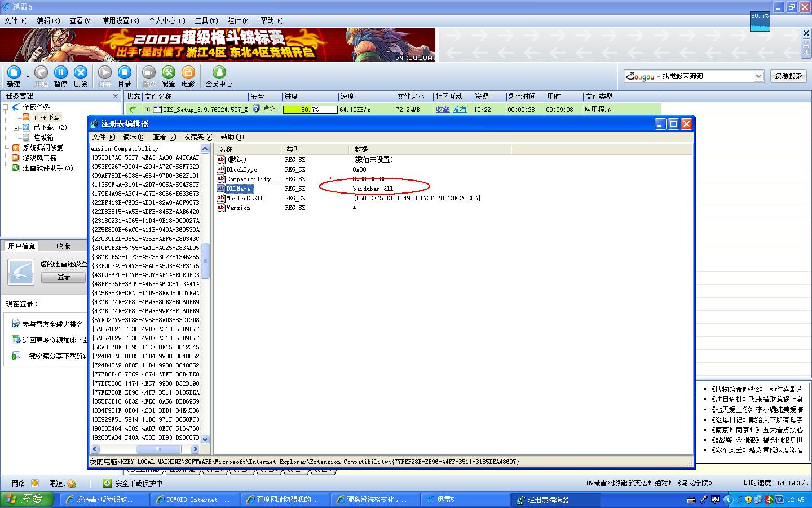Open the 组件 menu in Xunlei

(239, 21)
